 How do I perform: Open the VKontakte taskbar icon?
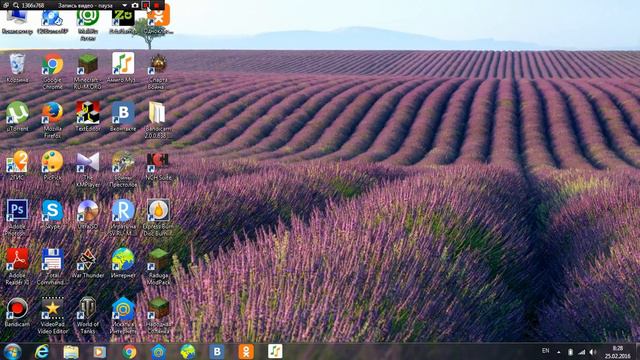click(216, 351)
